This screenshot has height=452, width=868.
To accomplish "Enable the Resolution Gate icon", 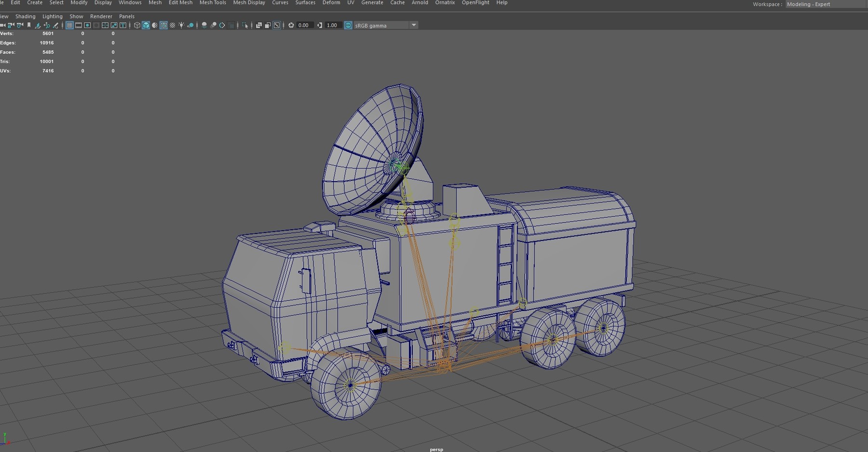I will (x=87, y=25).
